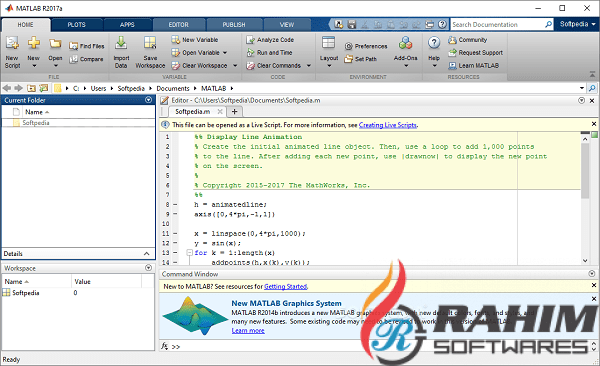600x366 pixels.
Task: Open the Getting Started link
Action: [285, 286]
